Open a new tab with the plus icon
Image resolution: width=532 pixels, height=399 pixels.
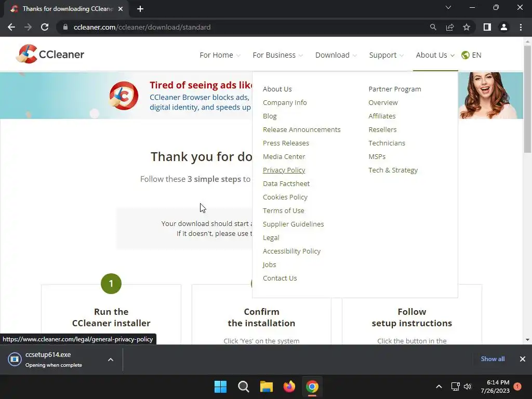pyautogui.click(x=140, y=9)
